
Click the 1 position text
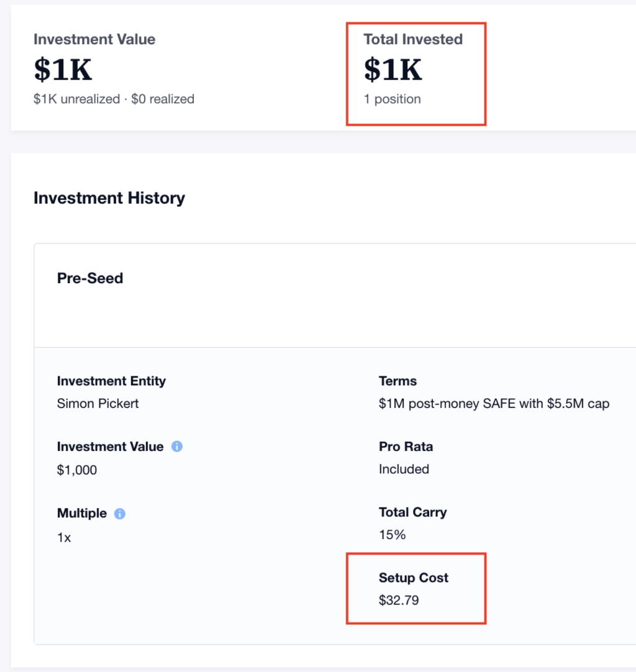point(392,99)
